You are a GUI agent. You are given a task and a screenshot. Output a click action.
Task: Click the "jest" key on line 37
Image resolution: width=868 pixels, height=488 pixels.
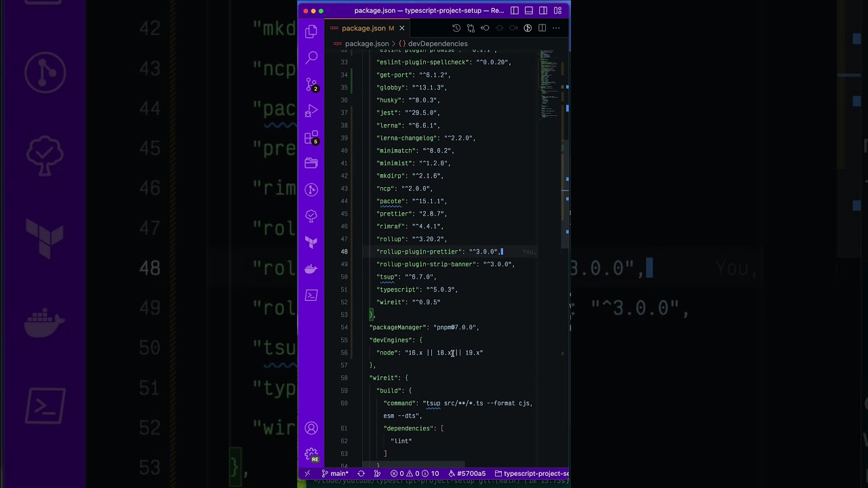point(387,113)
